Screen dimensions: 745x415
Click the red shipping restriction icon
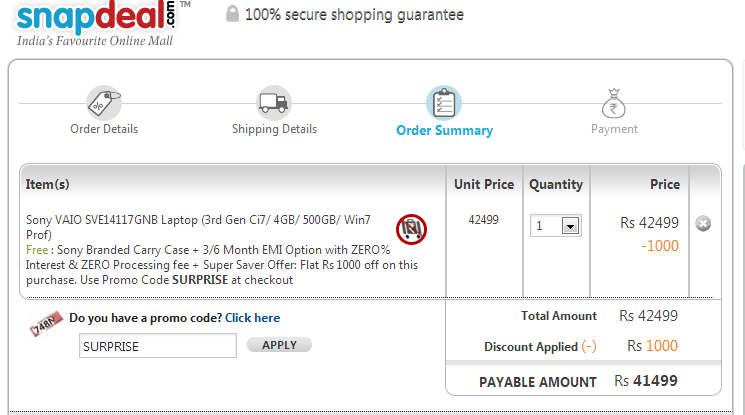(411, 229)
